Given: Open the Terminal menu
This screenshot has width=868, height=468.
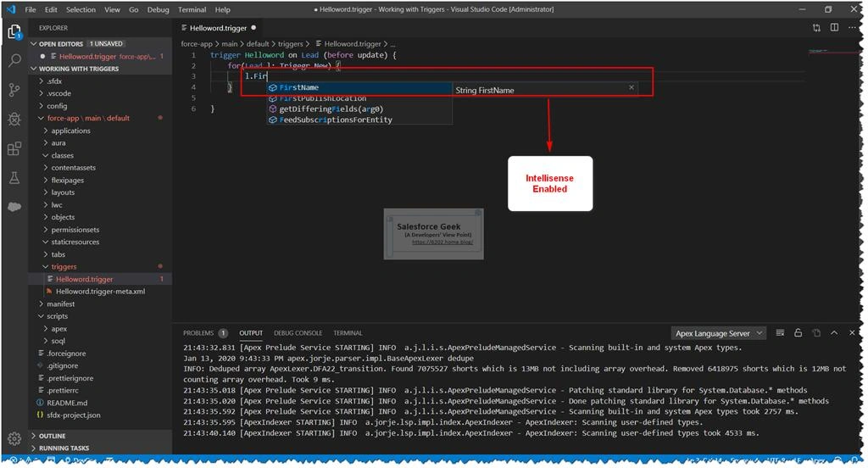Looking at the screenshot, I should [x=192, y=9].
